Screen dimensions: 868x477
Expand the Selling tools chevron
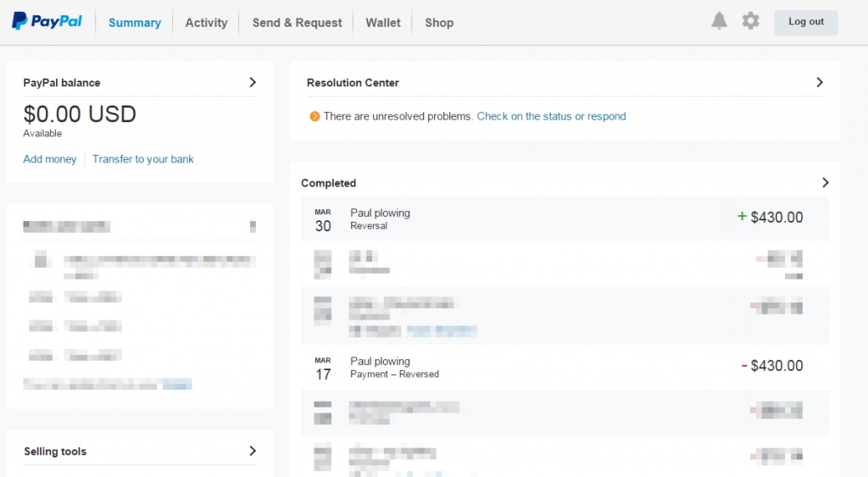click(253, 451)
